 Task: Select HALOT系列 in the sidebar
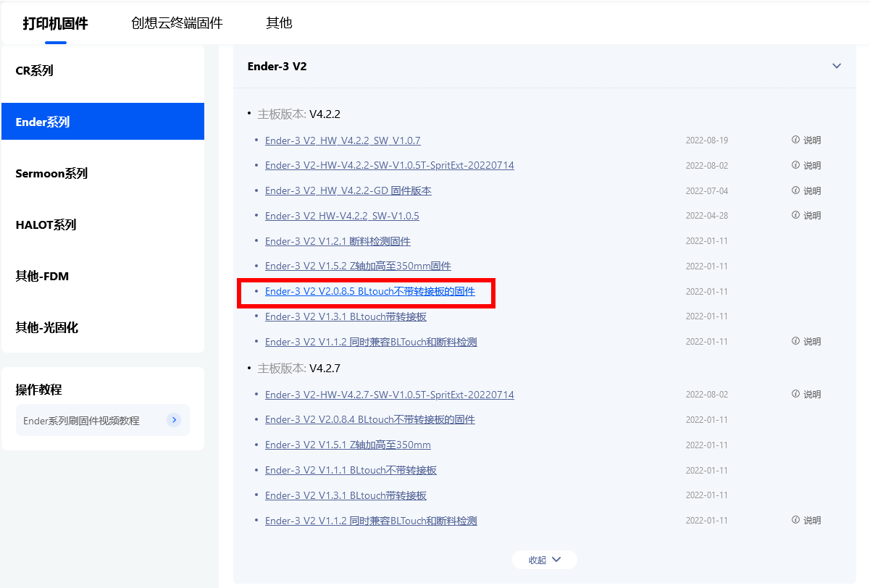(x=103, y=225)
